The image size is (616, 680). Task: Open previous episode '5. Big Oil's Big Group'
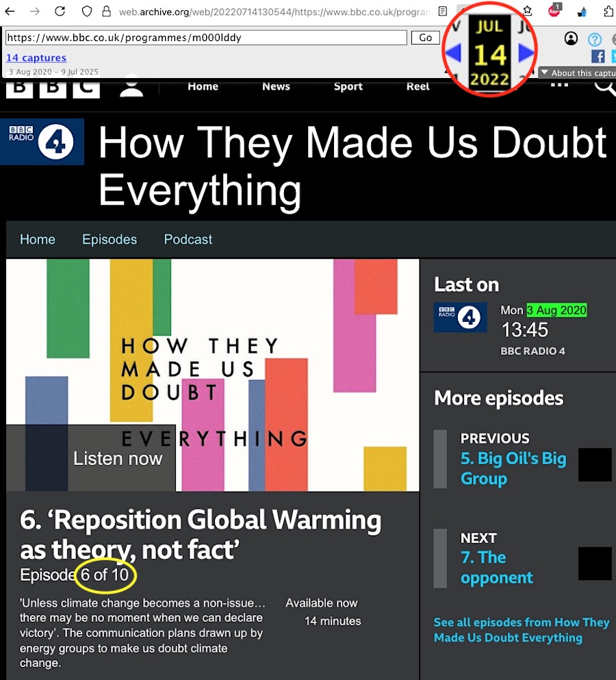pos(513,468)
